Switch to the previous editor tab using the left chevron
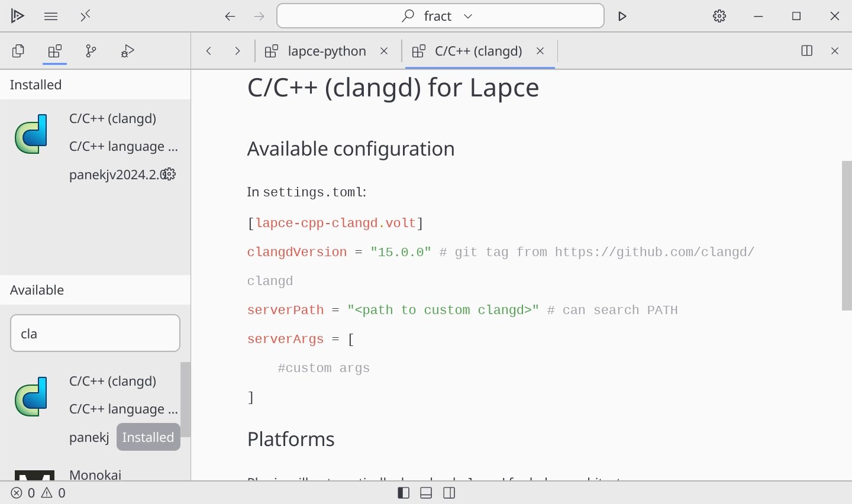This screenshot has width=852, height=504. [x=209, y=51]
